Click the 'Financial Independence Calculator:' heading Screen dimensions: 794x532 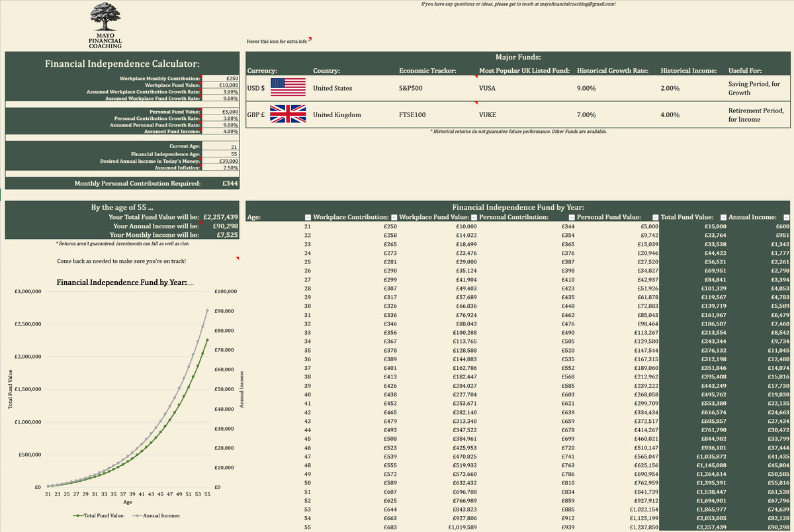(122, 64)
